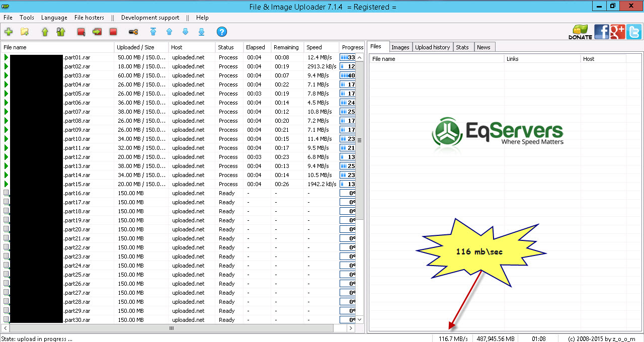
Task: Click the move-to-bottom blue arrow icon
Action: [201, 32]
